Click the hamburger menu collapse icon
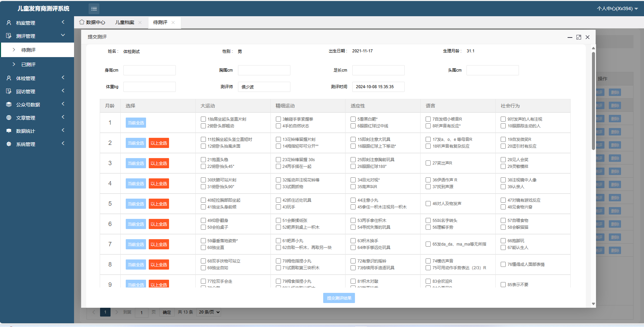 tap(94, 9)
